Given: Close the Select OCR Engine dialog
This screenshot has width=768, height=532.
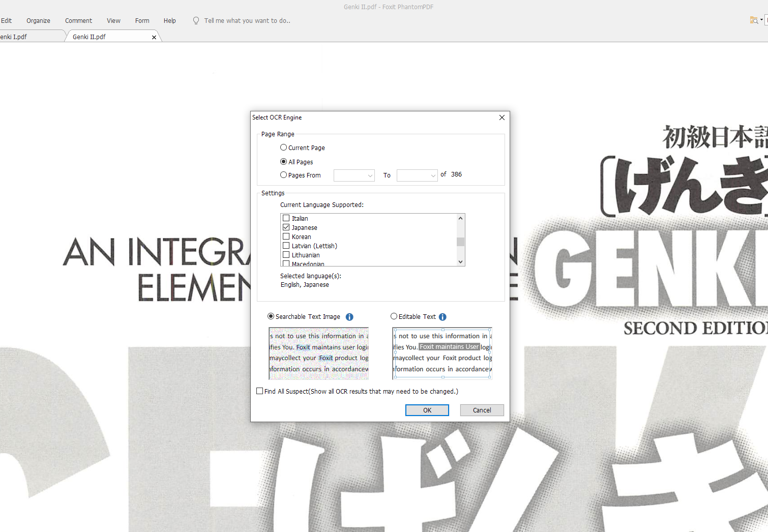Looking at the screenshot, I should (502, 117).
